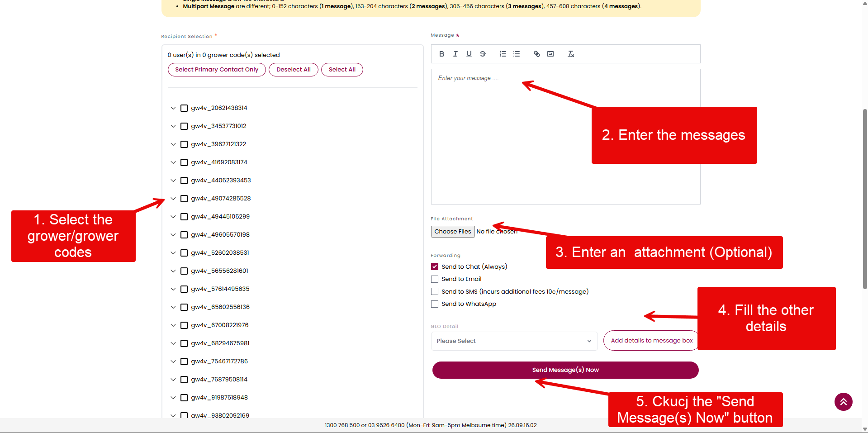Click the Choose Files button

coord(453,232)
